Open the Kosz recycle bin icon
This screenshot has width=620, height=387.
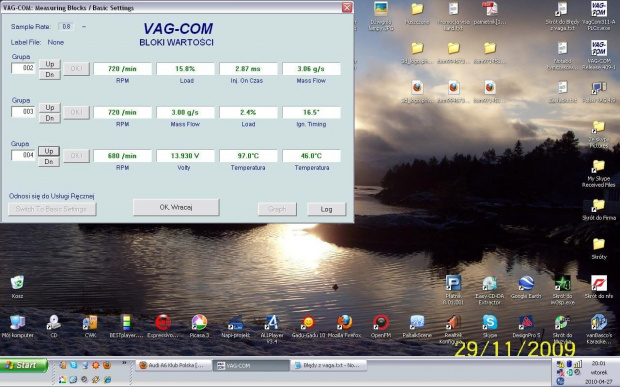coord(17,287)
